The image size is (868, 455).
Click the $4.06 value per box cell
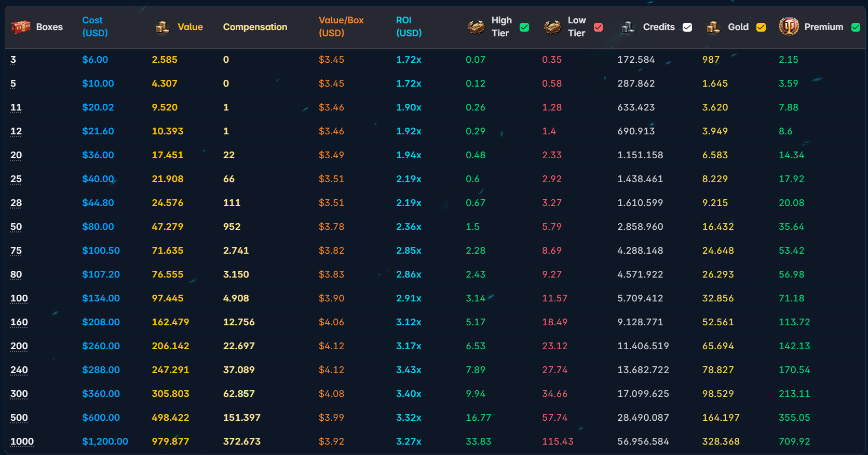point(331,322)
